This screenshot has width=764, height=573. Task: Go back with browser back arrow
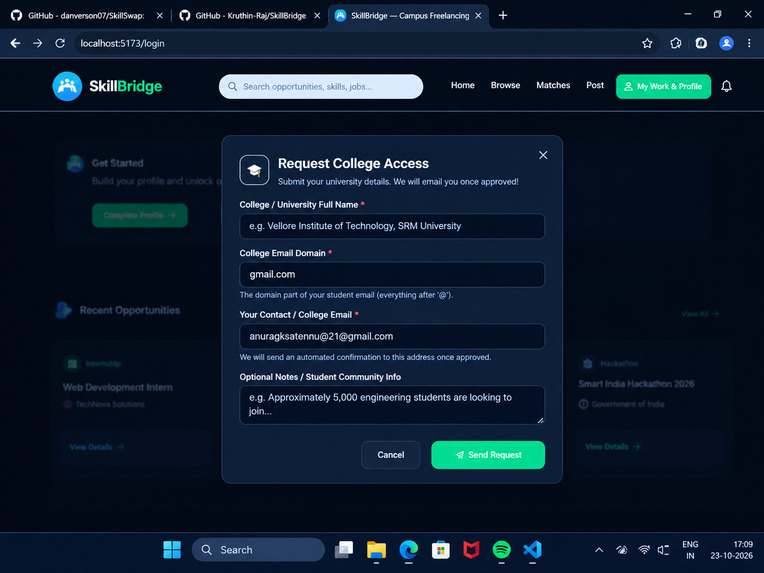tap(15, 43)
